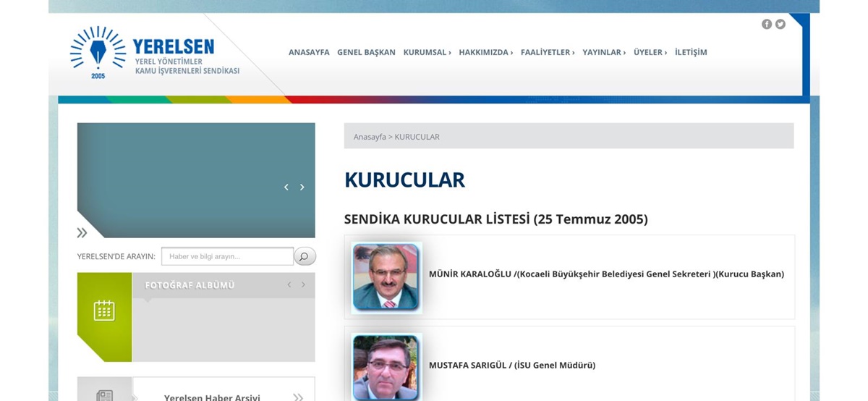Open the Facebook social icon

(x=767, y=24)
